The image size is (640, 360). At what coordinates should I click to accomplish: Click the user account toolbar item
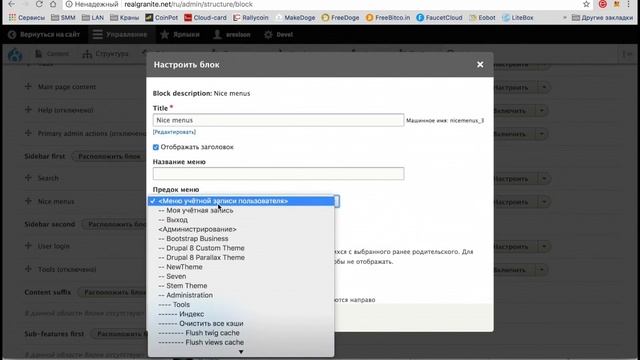pos(232,35)
